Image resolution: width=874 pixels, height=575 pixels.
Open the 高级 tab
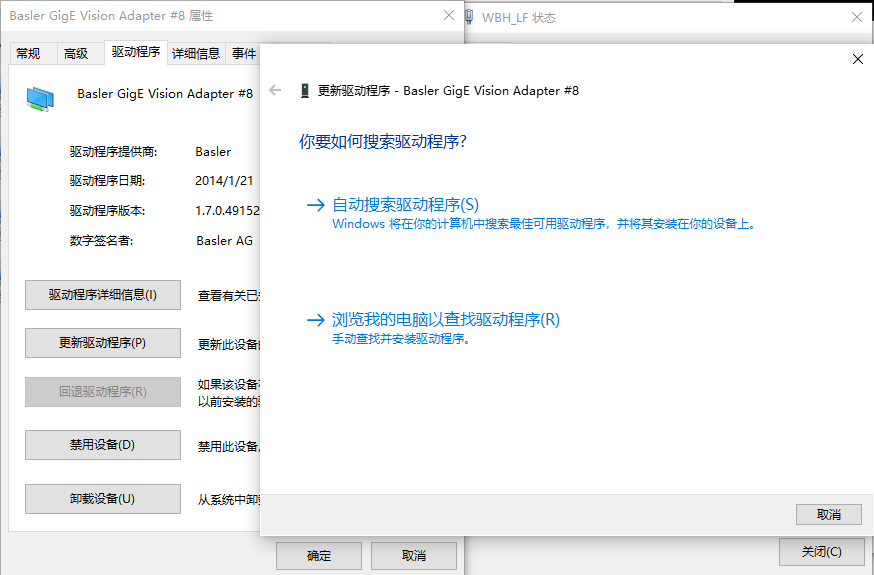click(x=76, y=54)
